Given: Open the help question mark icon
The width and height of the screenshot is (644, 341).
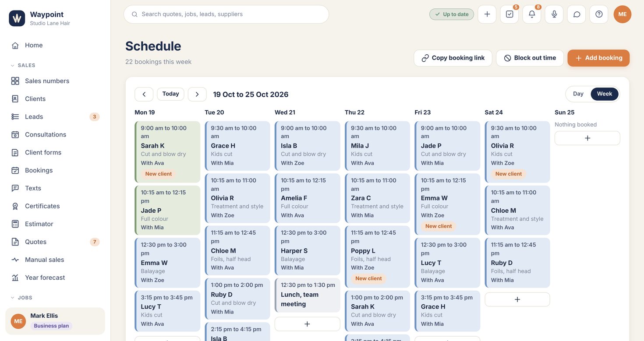Looking at the screenshot, I should coord(599,14).
